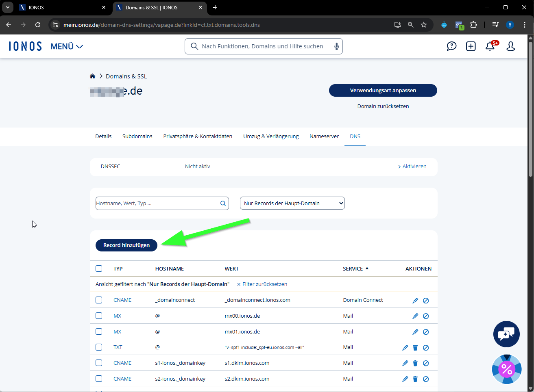This screenshot has height=392, width=534.
Task: Open the 'Nur Records der Haupt-Domain' dropdown
Action: coord(292,204)
